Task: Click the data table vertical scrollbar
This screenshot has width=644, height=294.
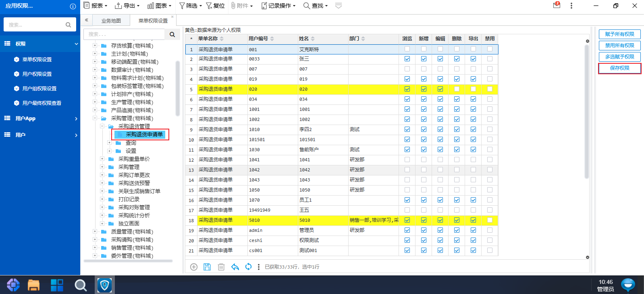Action: 587,111
